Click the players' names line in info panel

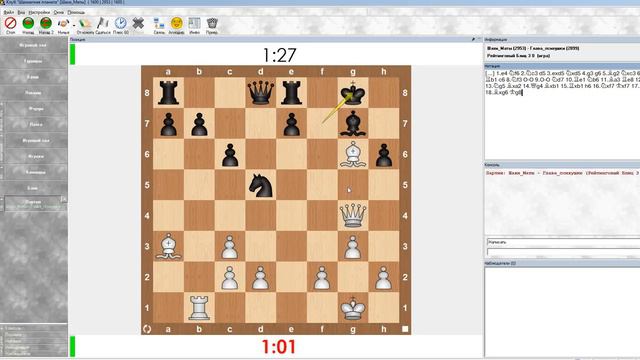point(533,48)
